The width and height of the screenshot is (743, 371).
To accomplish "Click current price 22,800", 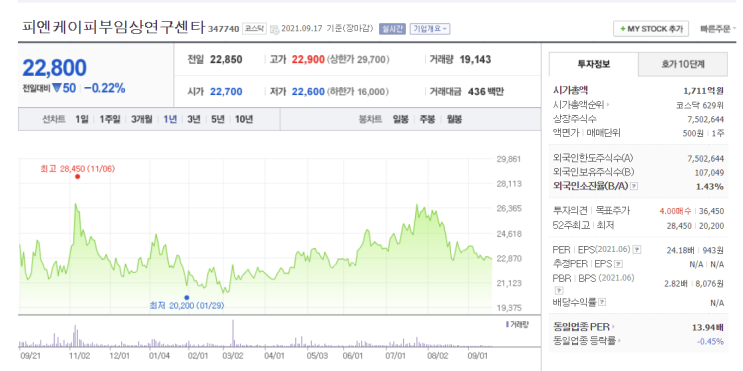I will (x=54, y=69).
